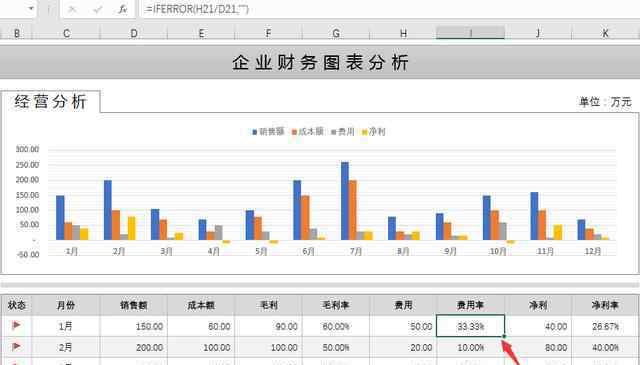Select the 40.00% net margin cell
This screenshot has width=640, height=365.
click(605, 347)
